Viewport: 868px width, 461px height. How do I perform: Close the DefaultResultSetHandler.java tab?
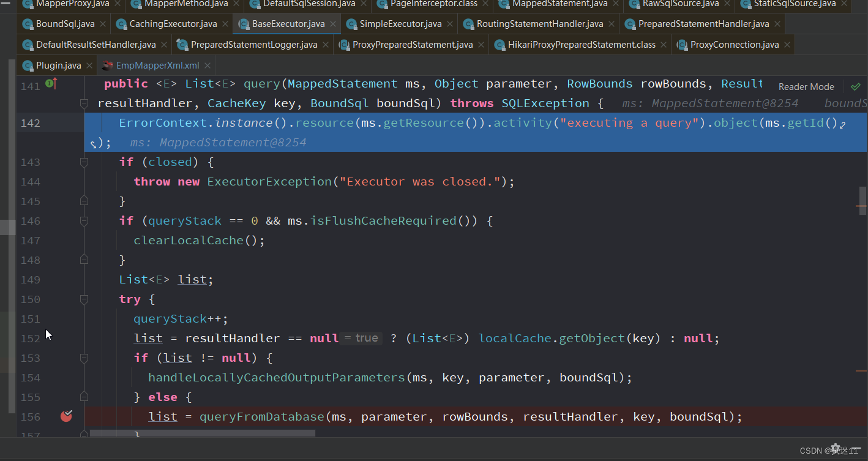(165, 45)
